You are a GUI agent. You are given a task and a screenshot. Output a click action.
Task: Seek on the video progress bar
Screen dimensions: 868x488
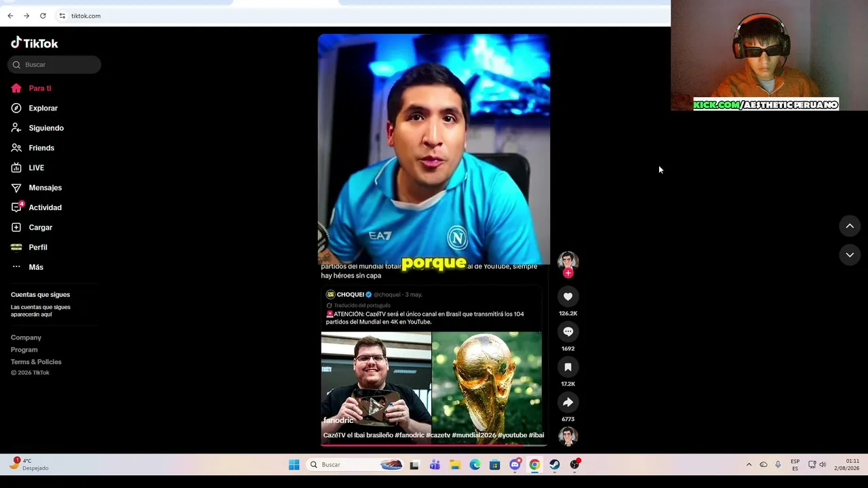[434, 445]
